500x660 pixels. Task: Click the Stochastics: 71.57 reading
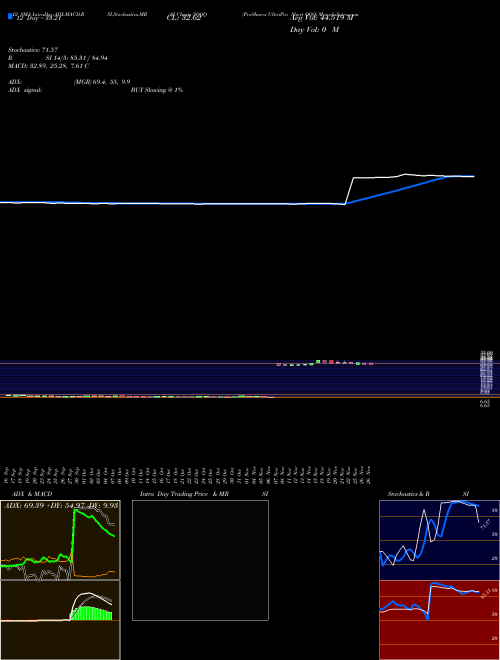[32, 50]
